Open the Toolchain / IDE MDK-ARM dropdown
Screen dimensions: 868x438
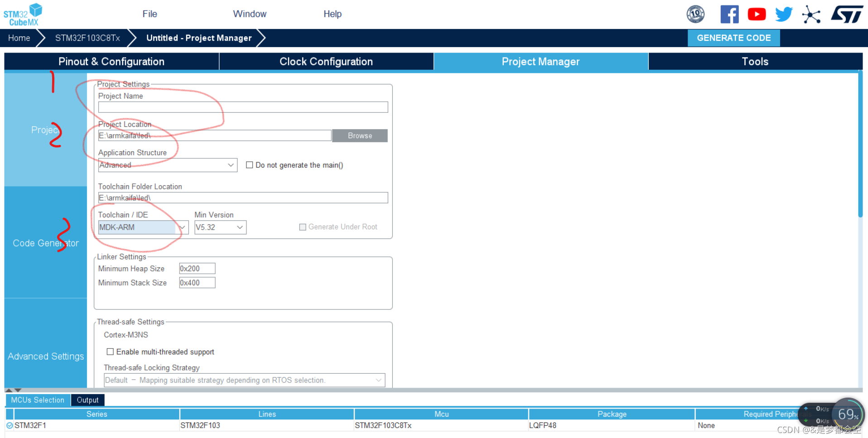coord(143,227)
